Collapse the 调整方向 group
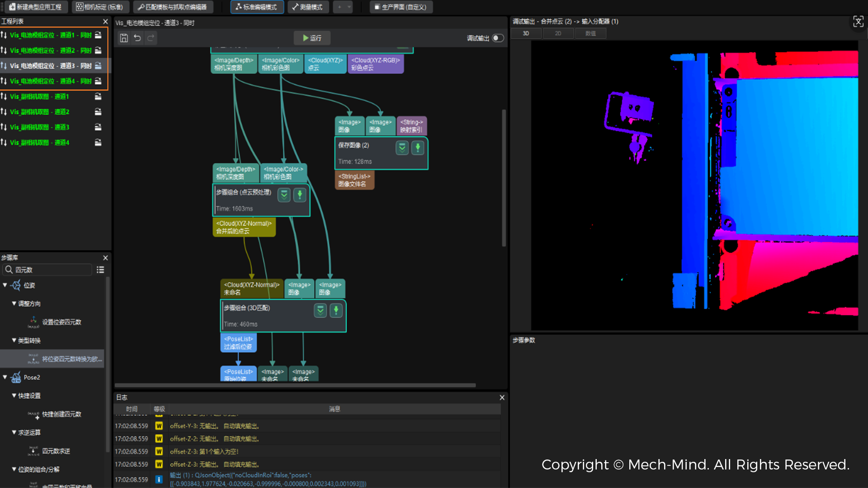This screenshot has height=488, width=868. [14, 303]
